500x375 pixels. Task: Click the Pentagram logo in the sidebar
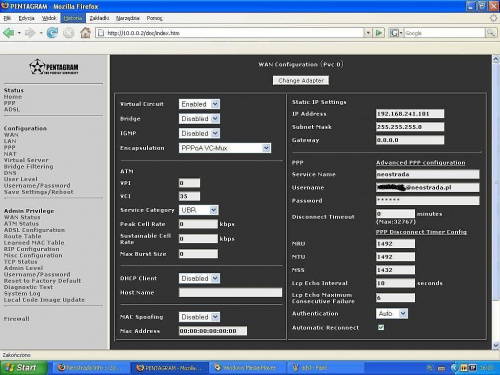click(54, 67)
